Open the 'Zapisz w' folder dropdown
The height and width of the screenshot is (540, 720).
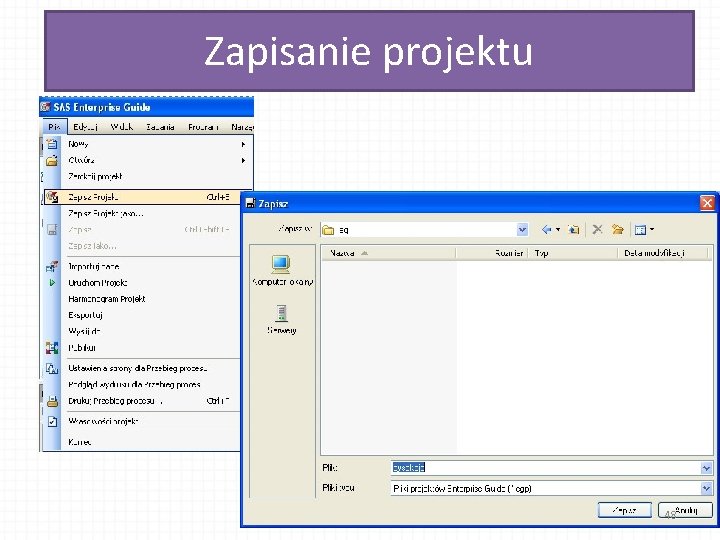[x=522, y=230]
